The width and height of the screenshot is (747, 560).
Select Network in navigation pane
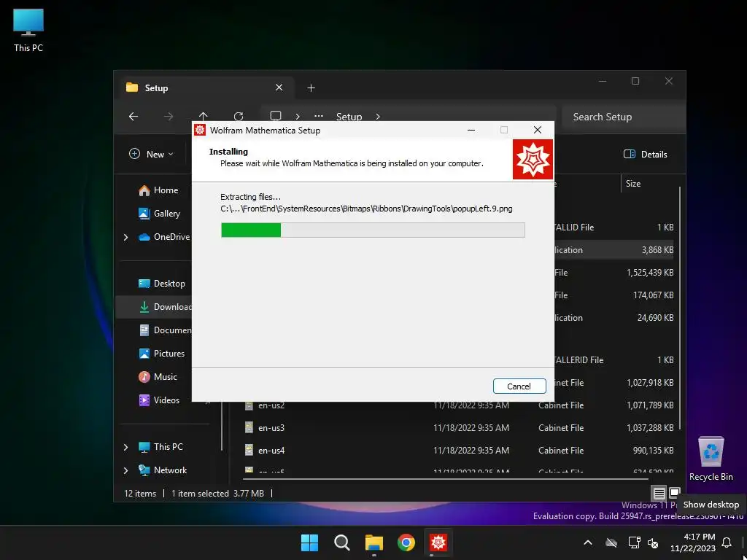click(163, 470)
